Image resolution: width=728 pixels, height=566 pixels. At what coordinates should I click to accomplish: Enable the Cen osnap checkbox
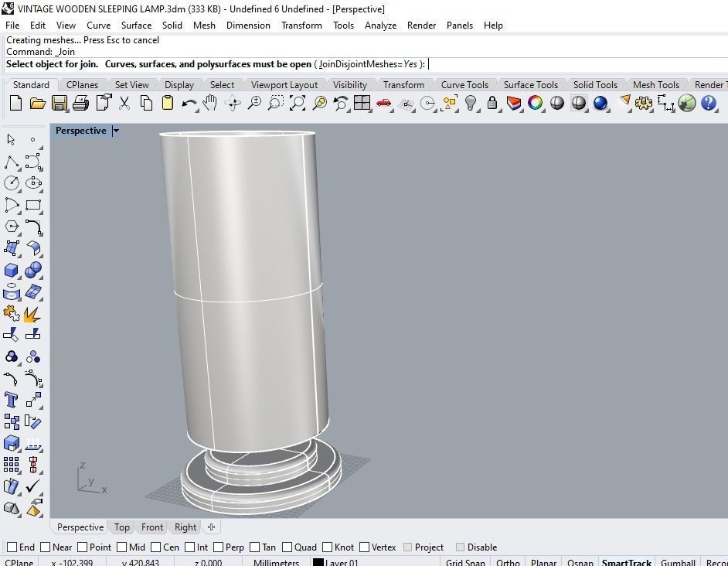(155, 547)
